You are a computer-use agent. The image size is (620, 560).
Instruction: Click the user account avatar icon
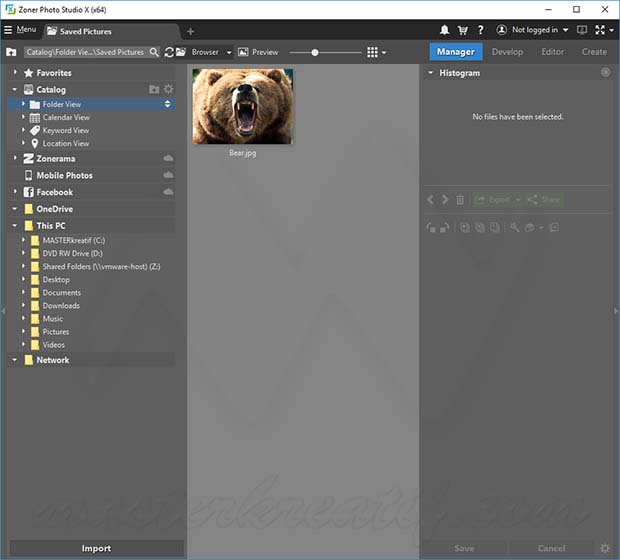(501, 30)
